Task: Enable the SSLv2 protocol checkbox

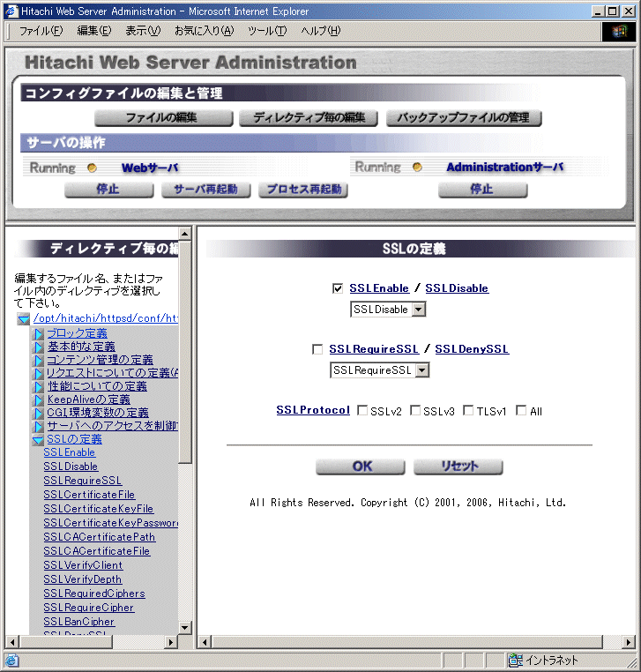Action: click(362, 411)
